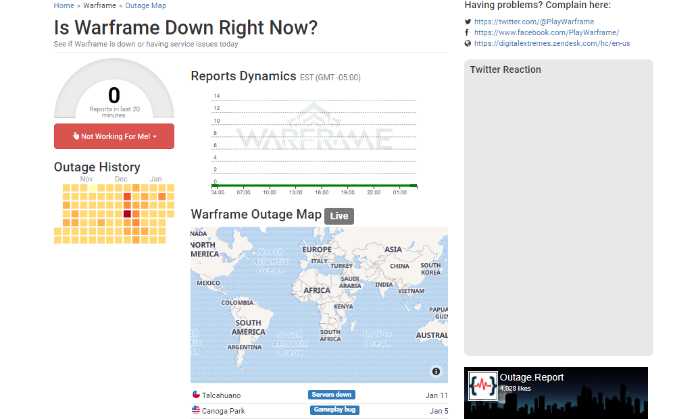The height and width of the screenshot is (419, 700).
Task: Click the Dec month label in history
Action: coord(121,179)
